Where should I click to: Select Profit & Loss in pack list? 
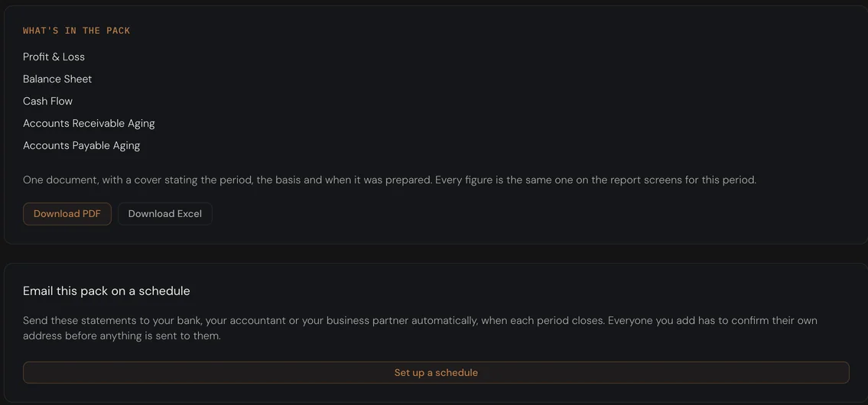(54, 57)
